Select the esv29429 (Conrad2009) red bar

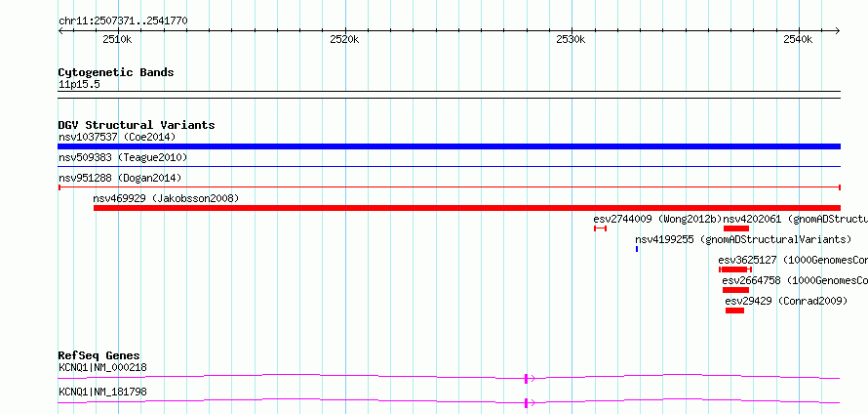[x=734, y=310]
